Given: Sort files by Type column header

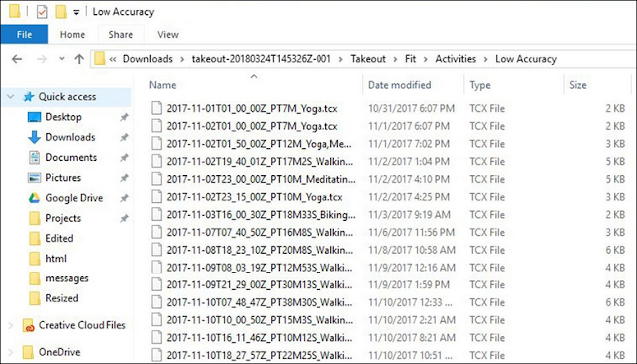Looking at the screenshot, I should coord(480,85).
